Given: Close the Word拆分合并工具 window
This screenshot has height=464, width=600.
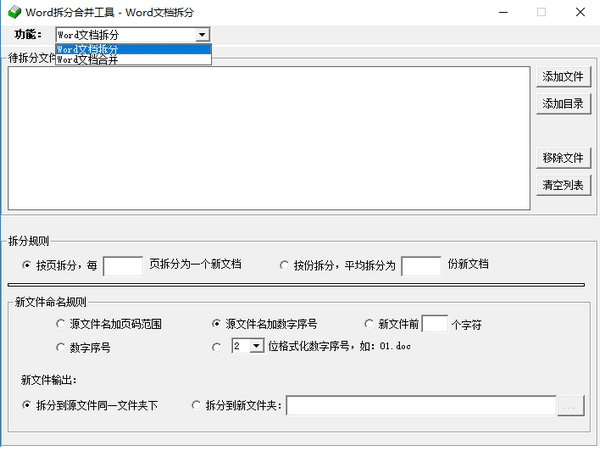Looking at the screenshot, I should tap(580, 12).
